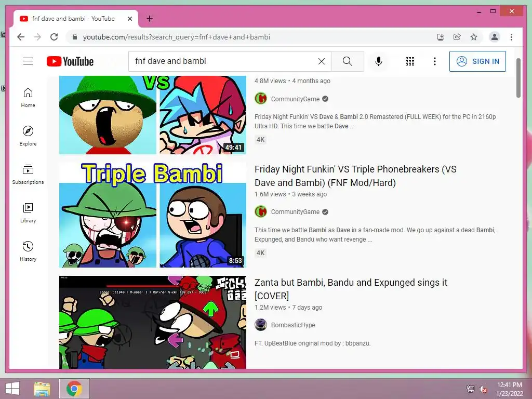Click the page vertical scrollbar thumb
The image size is (532, 399).
click(x=518, y=78)
